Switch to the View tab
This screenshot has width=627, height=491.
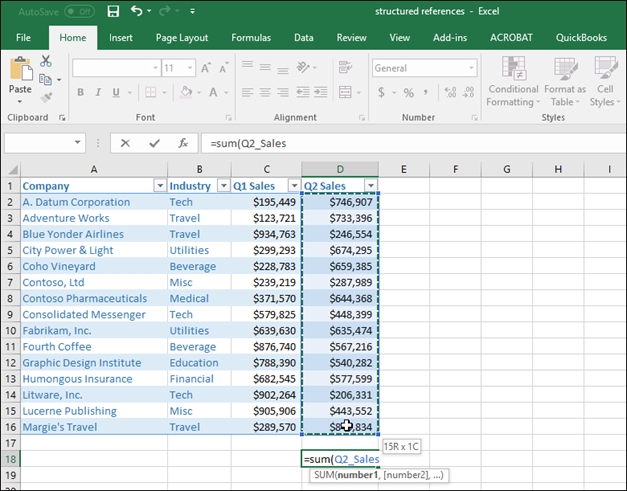pyautogui.click(x=399, y=38)
